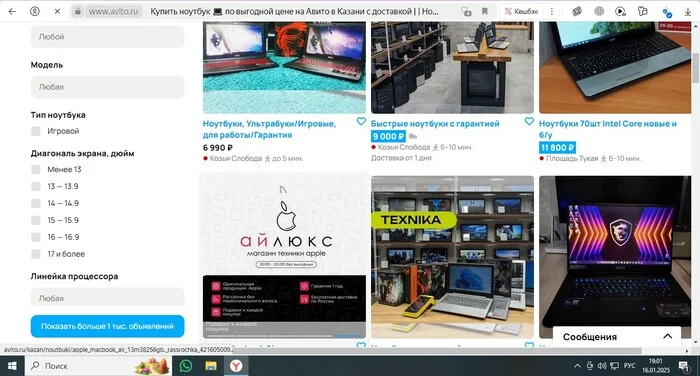The width and height of the screenshot is (700, 376).
Task: Open File Explorer from the taskbar
Action: (x=211, y=366)
